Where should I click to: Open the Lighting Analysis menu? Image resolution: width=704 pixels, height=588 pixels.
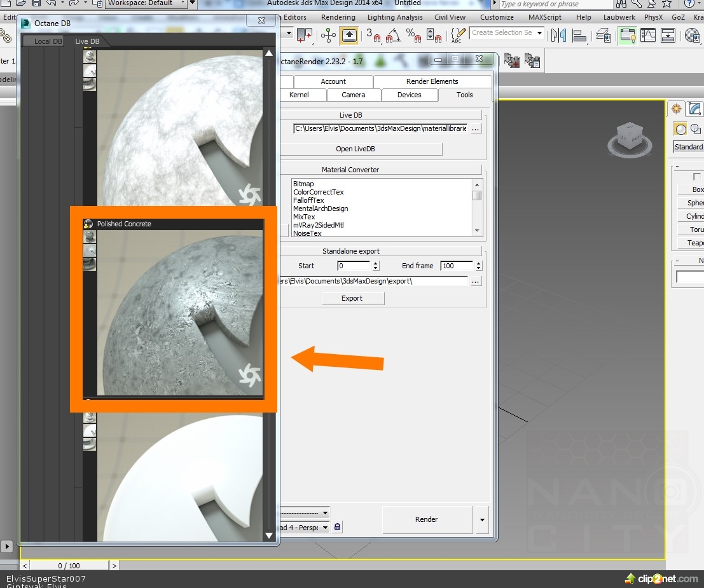click(395, 17)
